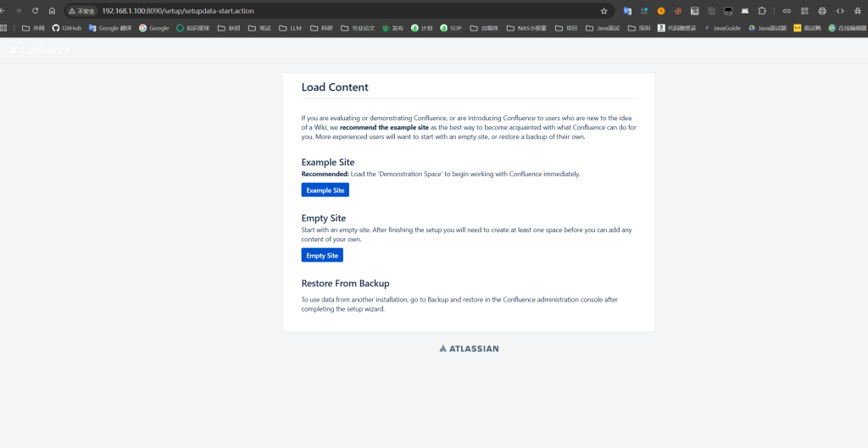Open the Google Translate extension icon
Viewport: 868px width, 448px height.
tap(627, 10)
